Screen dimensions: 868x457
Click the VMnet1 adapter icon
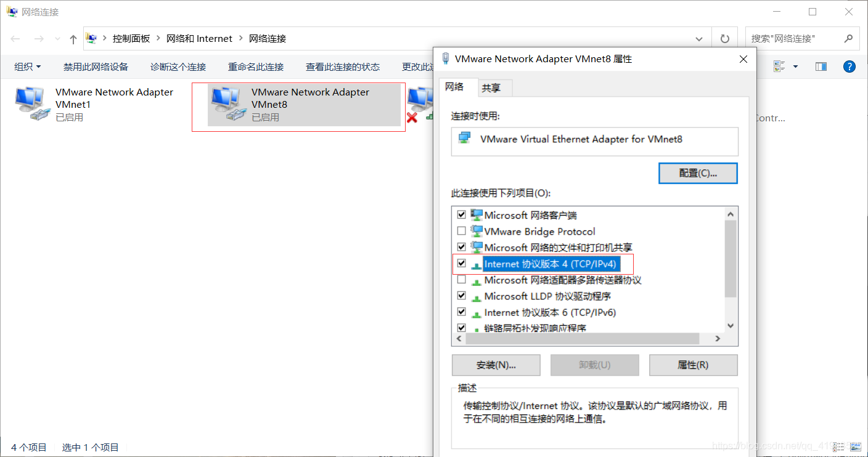31,104
